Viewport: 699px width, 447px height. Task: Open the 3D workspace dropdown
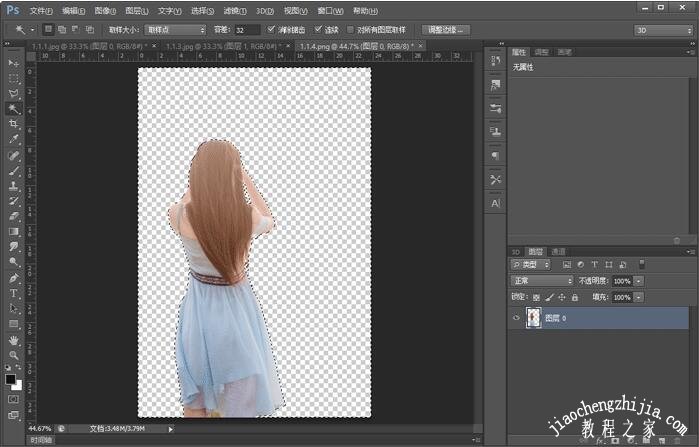click(662, 30)
